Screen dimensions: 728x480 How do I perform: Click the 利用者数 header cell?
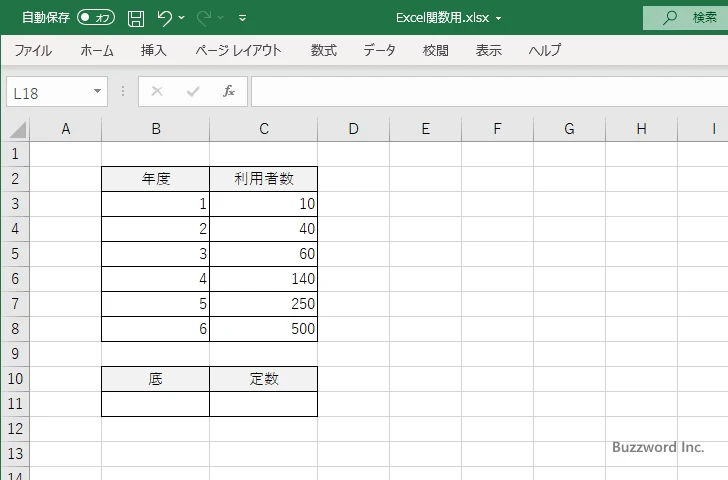[264, 179]
